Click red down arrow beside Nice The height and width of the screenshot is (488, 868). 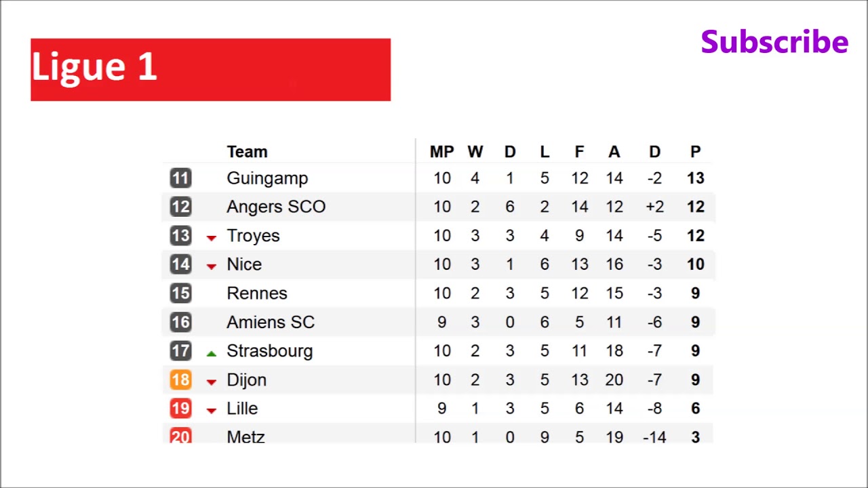[212, 266]
